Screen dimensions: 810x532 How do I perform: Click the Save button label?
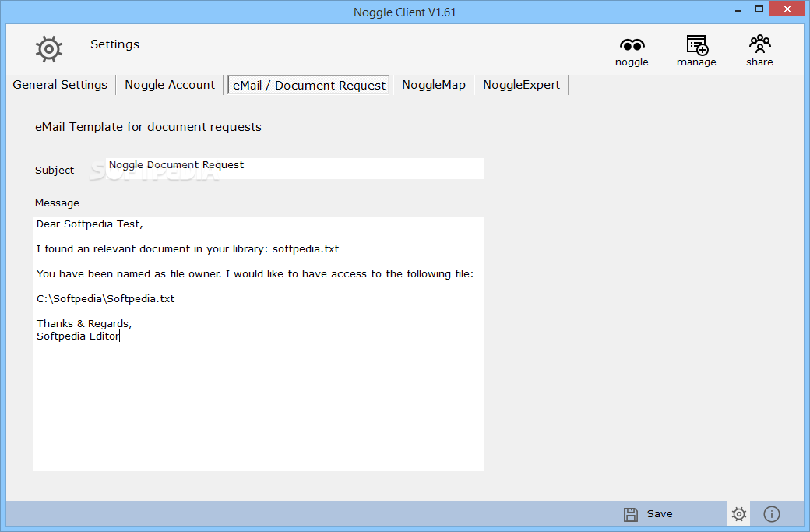point(660,514)
